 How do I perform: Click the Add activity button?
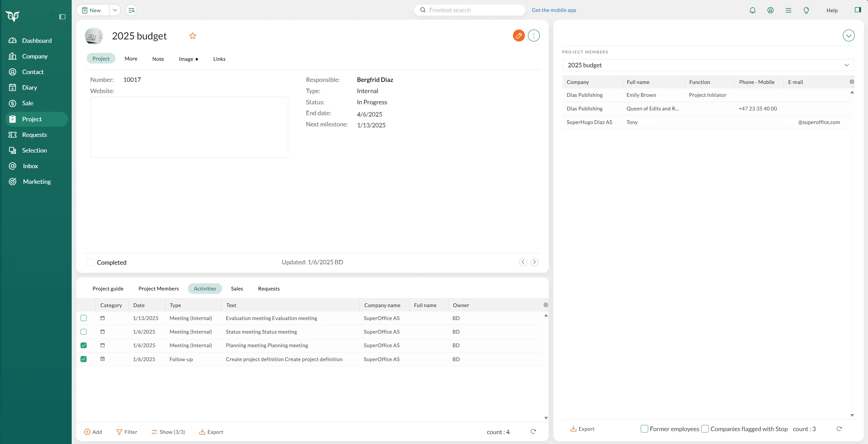[93, 432]
